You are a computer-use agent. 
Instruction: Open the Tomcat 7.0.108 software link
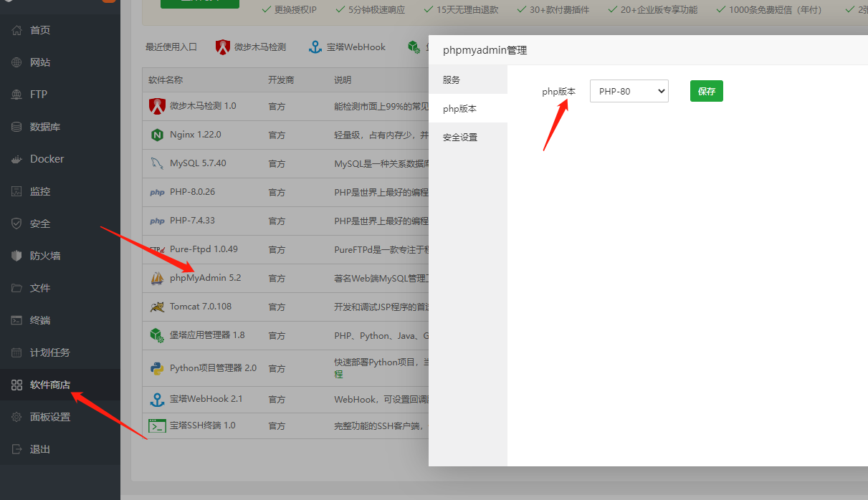coord(201,306)
